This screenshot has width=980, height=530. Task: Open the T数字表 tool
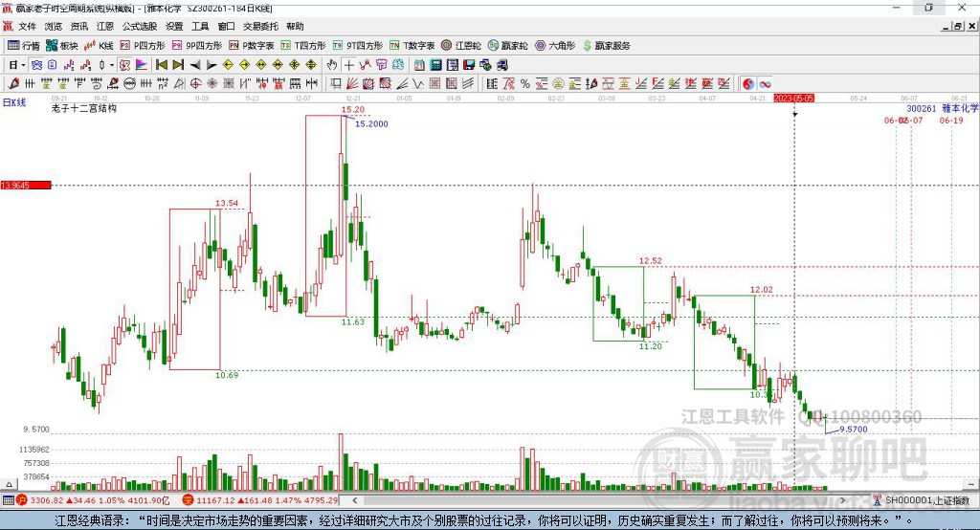[x=412, y=46]
